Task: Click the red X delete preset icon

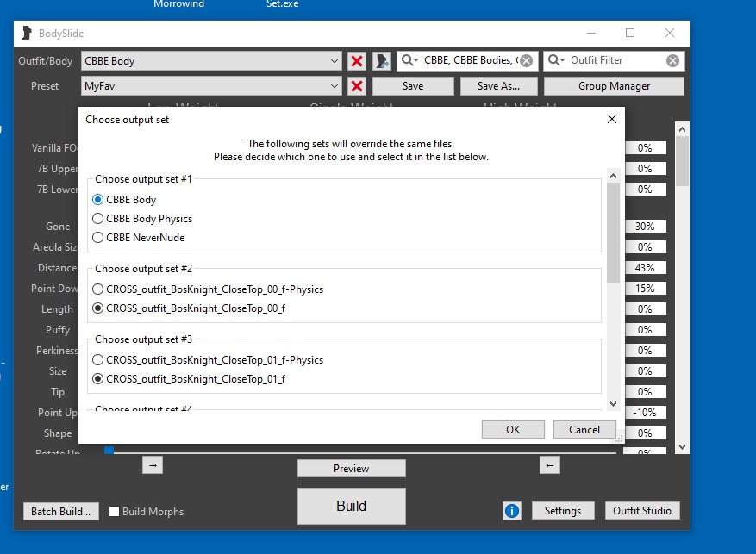Action: coord(357,86)
